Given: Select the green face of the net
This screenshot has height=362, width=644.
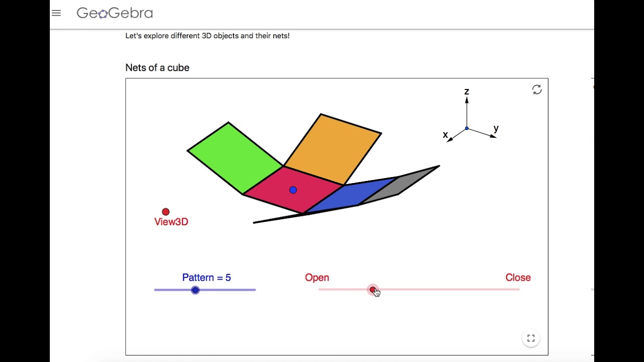Looking at the screenshot, I should point(234,157).
